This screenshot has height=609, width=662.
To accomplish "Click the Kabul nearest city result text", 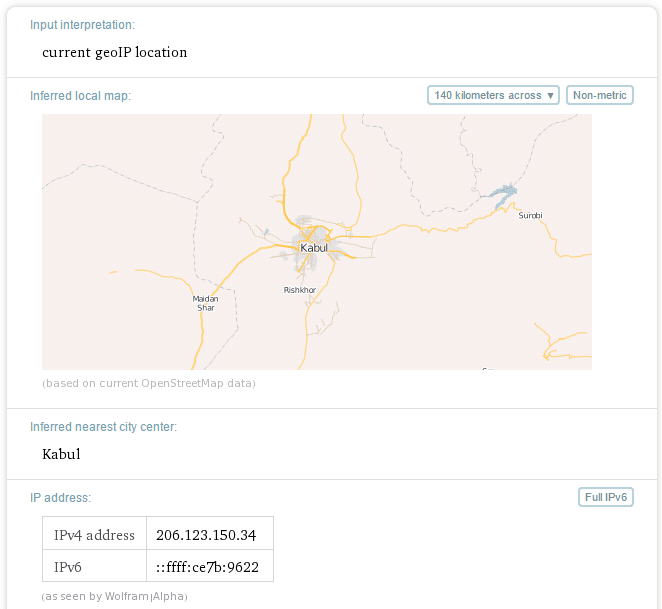I will coord(61,454).
